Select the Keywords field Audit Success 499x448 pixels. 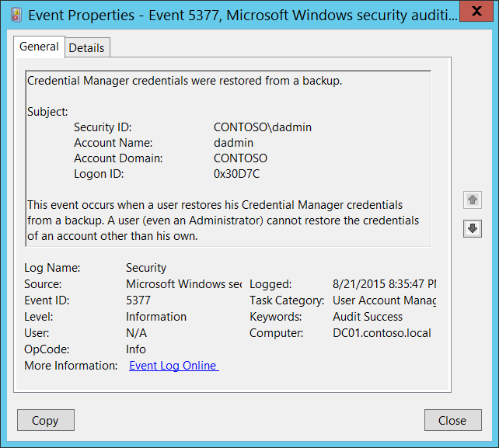pyautogui.click(x=368, y=317)
